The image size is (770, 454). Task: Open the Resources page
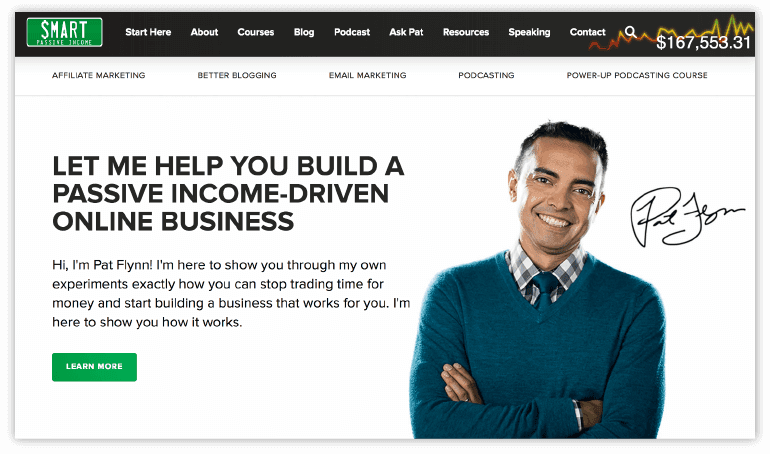pos(466,32)
